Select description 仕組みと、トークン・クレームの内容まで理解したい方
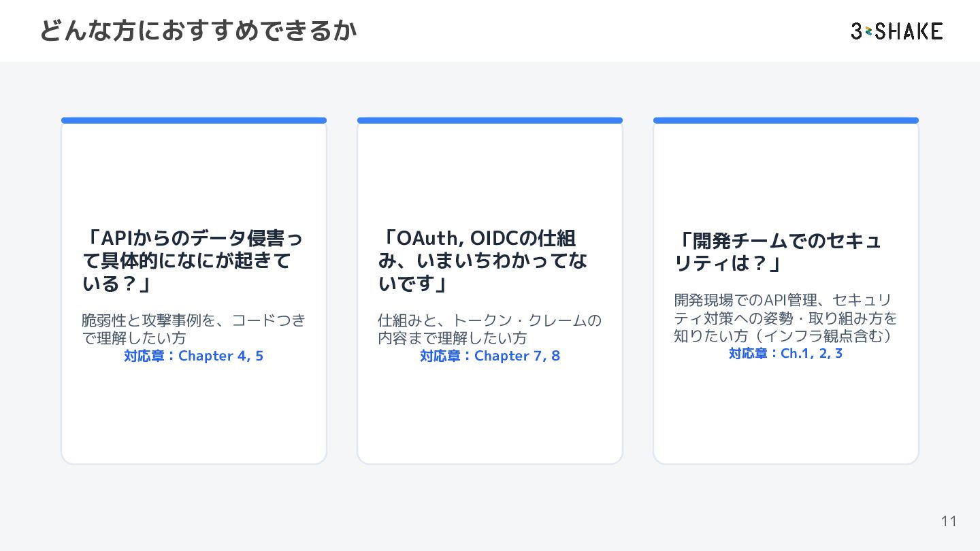Image resolution: width=980 pixels, height=551 pixels. pos(489,329)
